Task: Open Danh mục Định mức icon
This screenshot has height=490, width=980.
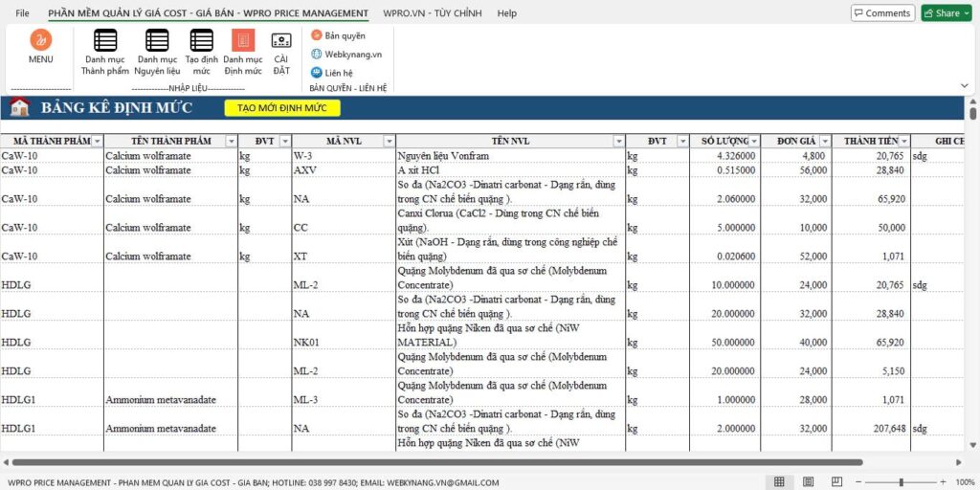Action: pos(243,41)
